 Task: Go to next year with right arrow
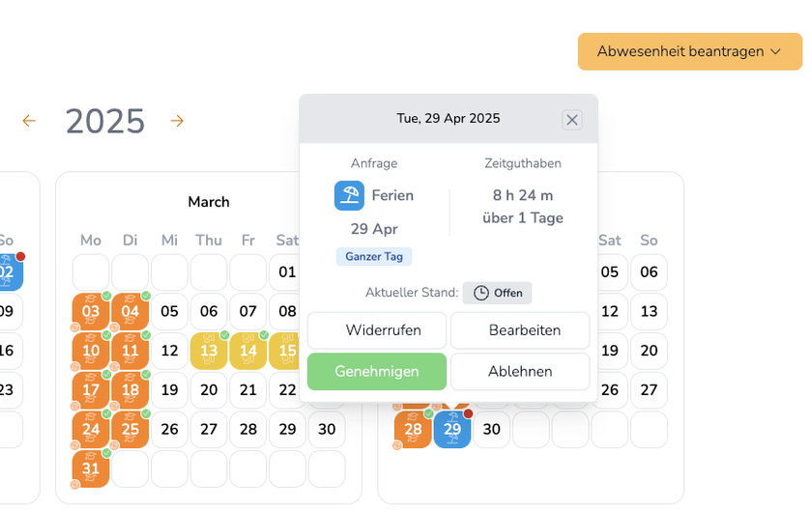(177, 121)
